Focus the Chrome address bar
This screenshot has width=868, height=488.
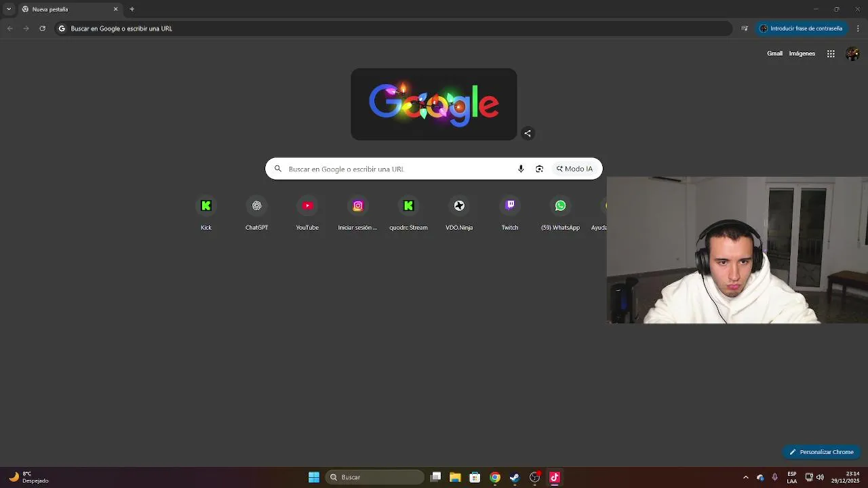tap(393, 28)
